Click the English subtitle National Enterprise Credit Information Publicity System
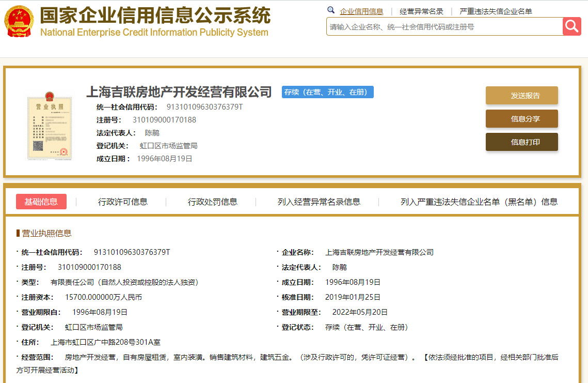The width and height of the screenshot is (588, 383). pyautogui.click(x=154, y=32)
